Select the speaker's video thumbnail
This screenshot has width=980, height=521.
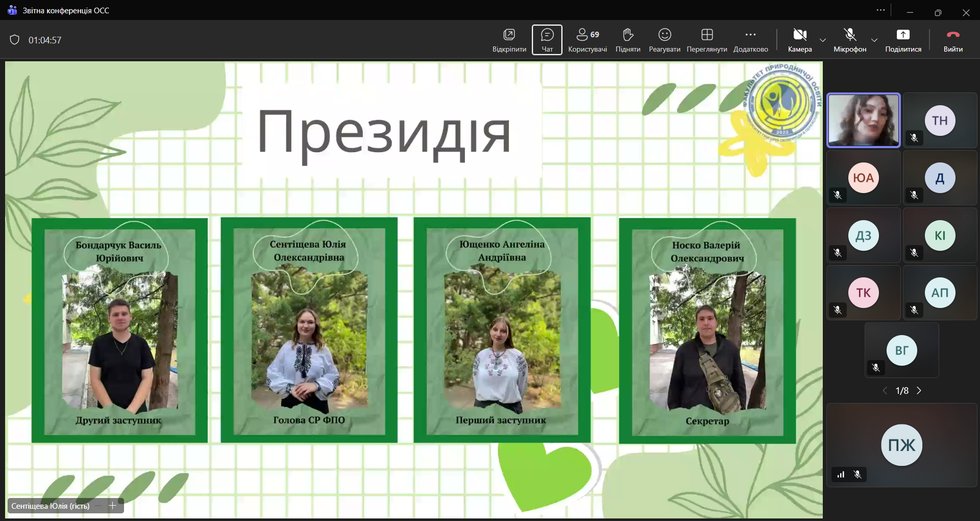[x=863, y=121]
